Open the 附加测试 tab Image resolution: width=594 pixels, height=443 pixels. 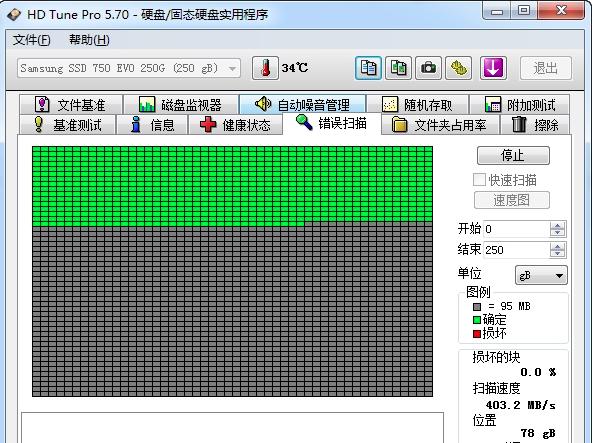[x=520, y=104]
